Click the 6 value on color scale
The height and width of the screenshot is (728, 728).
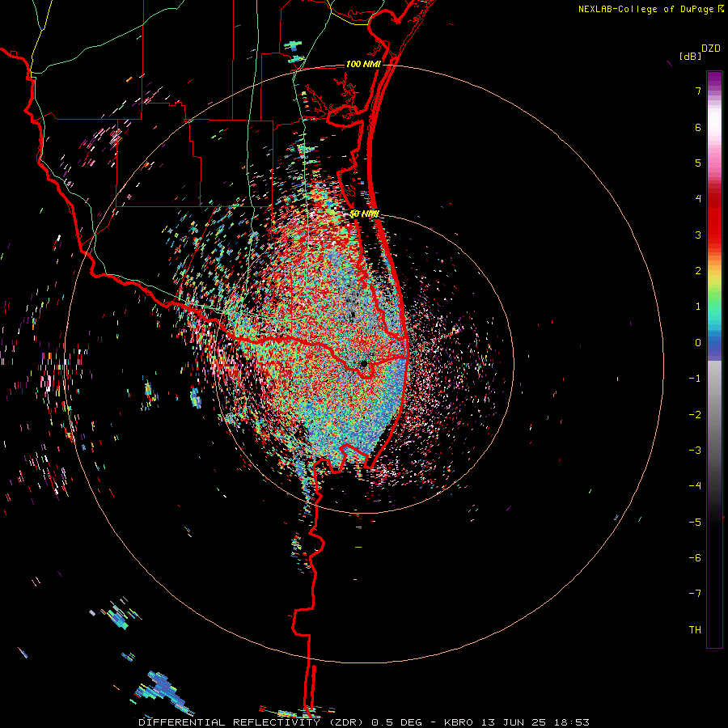coord(698,127)
